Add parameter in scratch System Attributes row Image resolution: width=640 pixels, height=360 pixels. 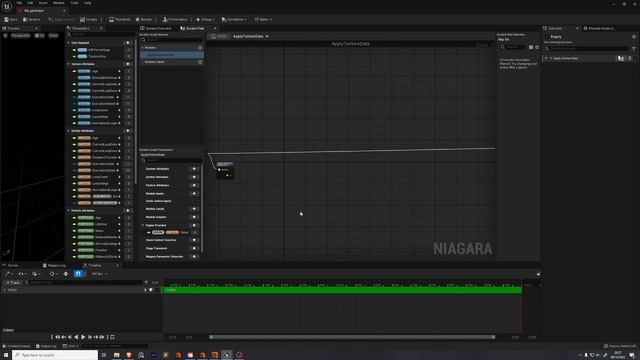(194, 169)
